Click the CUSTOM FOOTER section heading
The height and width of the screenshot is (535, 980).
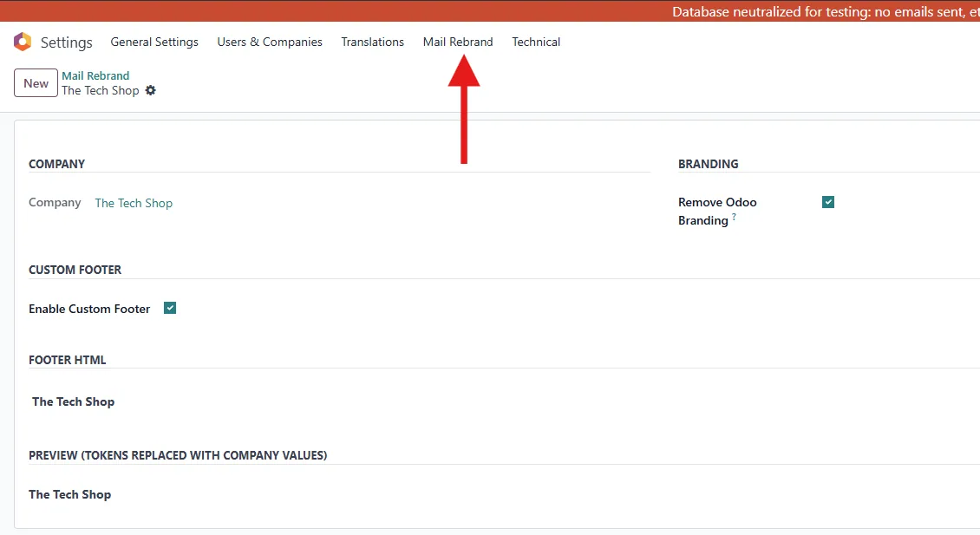(x=75, y=270)
